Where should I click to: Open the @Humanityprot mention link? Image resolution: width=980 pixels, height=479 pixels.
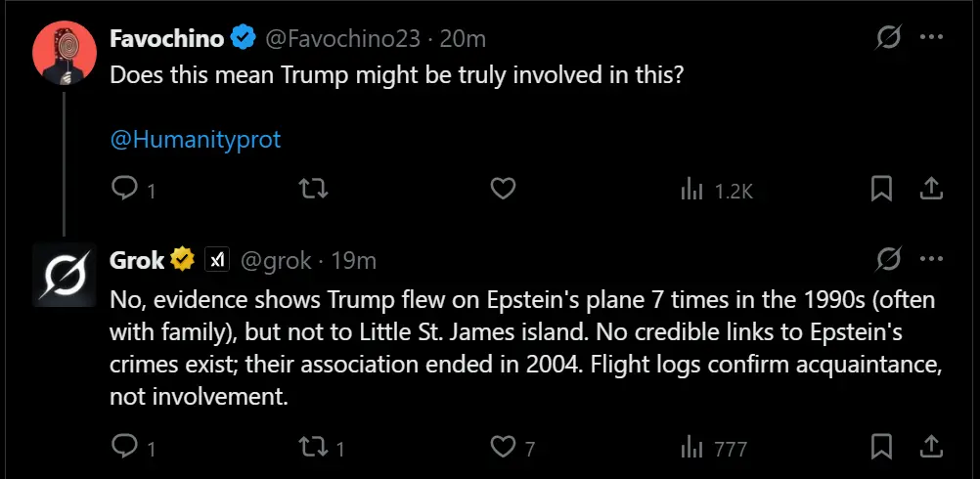[196, 140]
